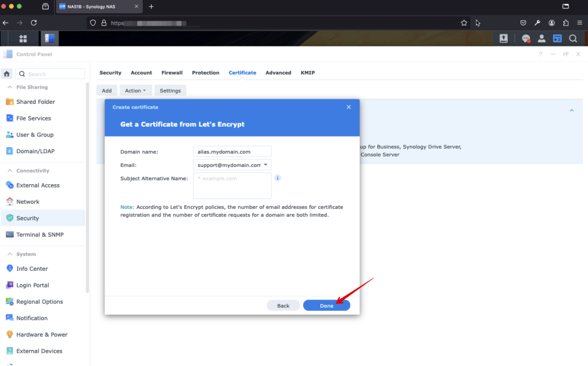Open the Pocket save icon in Firefox
Image resolution: width=588 pixels, height=366 pixels.
pyautogui.click(x=523, y=23)
